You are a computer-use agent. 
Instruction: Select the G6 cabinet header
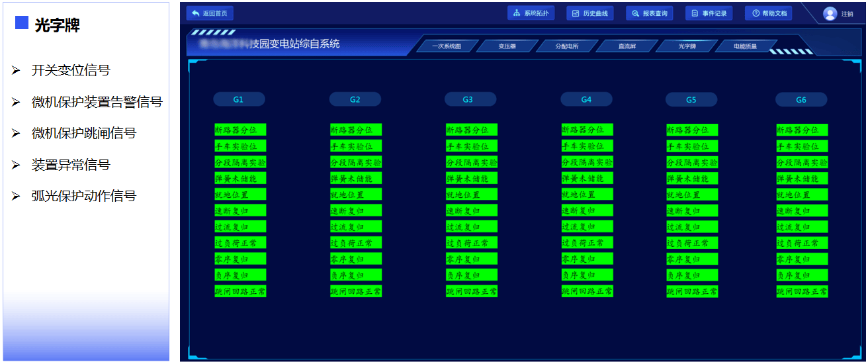pos(801,99)
